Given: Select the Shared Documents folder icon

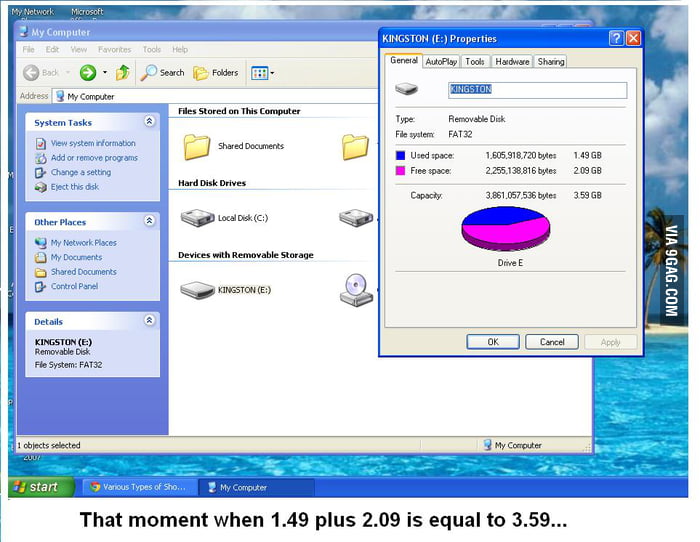Looking at the screenshot, I should (196, 147).
